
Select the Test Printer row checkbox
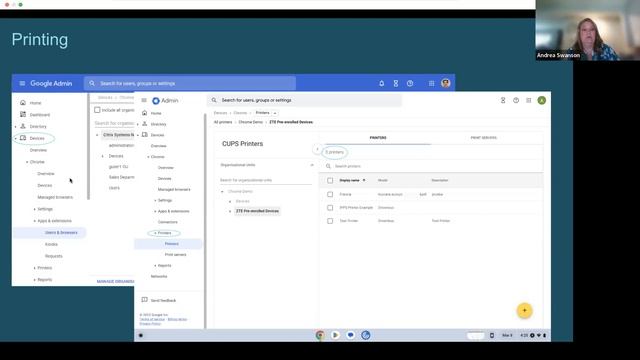click(x=330, y=221)
